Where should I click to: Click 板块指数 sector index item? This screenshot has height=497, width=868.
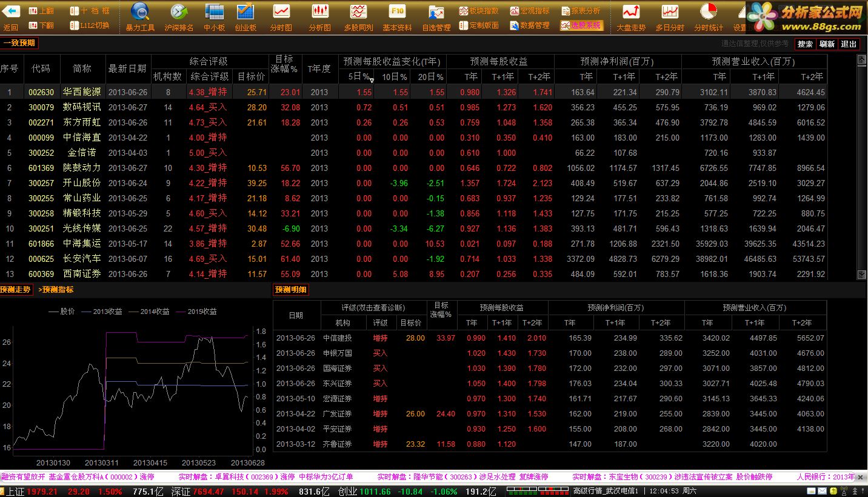tap(479, 11)
